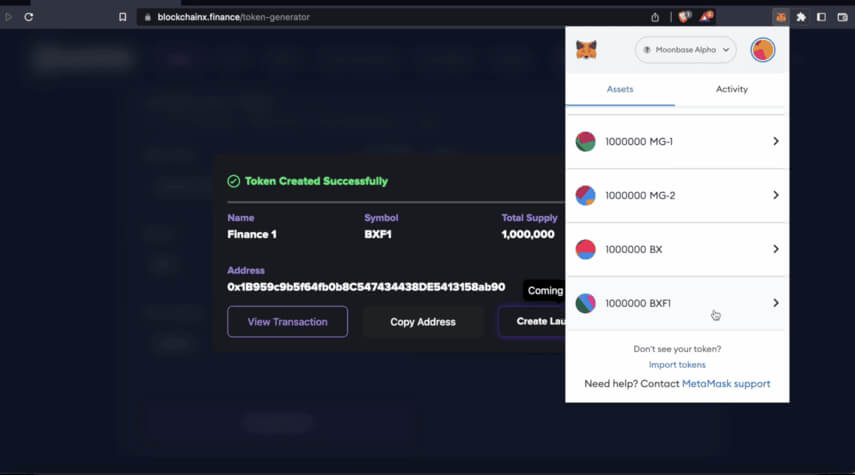
Task: Open the MetaMask account avatar
Action: tap(762, 50)
